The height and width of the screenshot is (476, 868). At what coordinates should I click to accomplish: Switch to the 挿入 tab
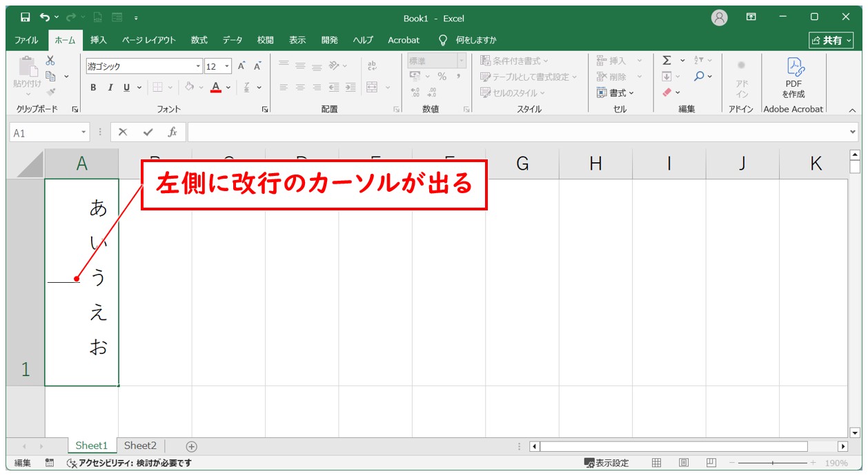pyautogui.click(x=99, y=40)
